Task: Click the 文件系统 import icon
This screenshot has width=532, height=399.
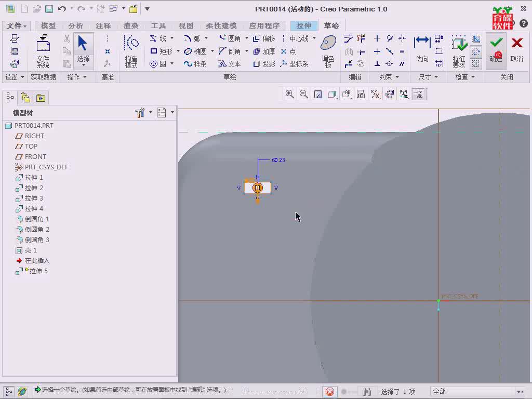Action: 43,51
